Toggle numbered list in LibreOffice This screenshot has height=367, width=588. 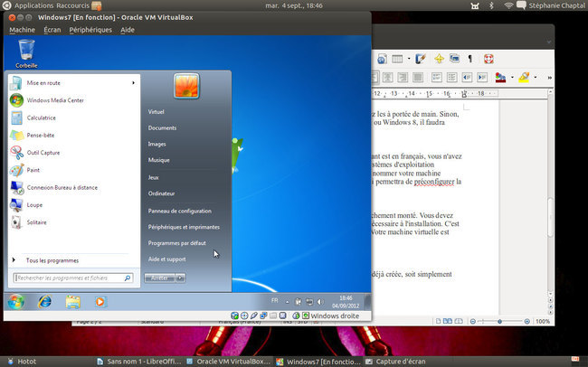click(x=437, y=78)
